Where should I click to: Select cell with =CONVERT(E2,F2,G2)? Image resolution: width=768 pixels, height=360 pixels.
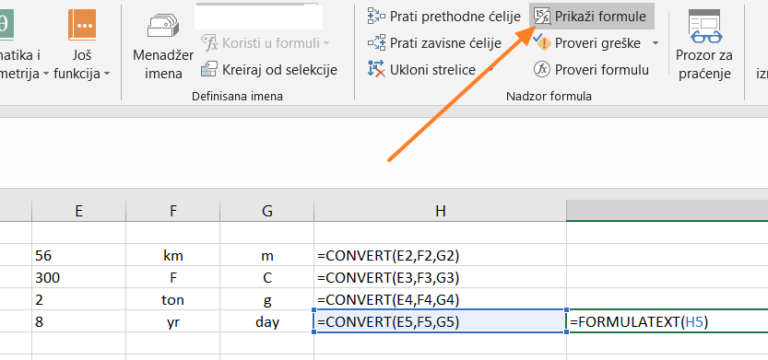click(x=440, y=255)
